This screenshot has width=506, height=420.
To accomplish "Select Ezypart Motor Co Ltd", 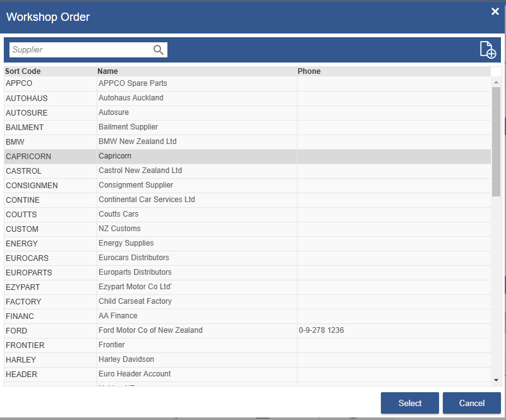I will tap(197, 287).
